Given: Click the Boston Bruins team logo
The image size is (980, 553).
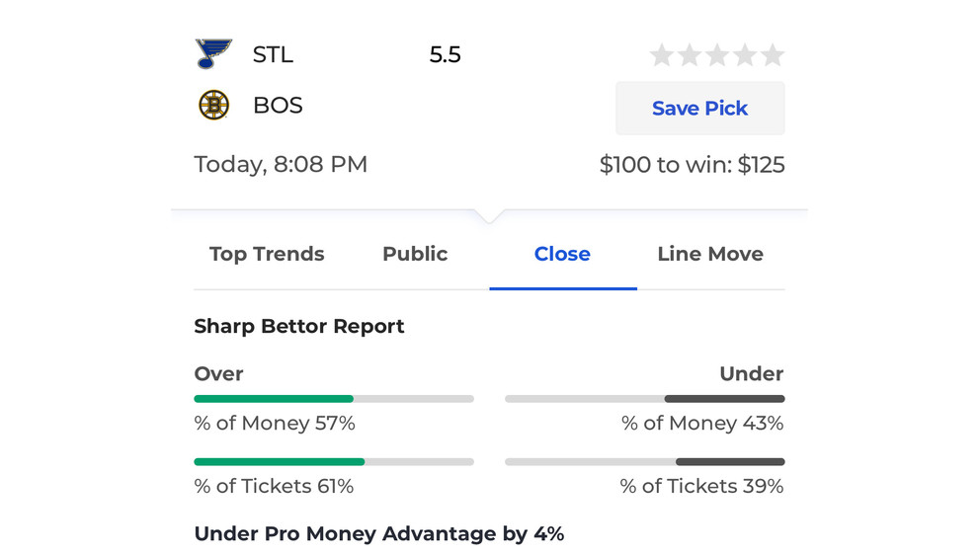Looking at the screenshot, I should [x=213, y=105].
